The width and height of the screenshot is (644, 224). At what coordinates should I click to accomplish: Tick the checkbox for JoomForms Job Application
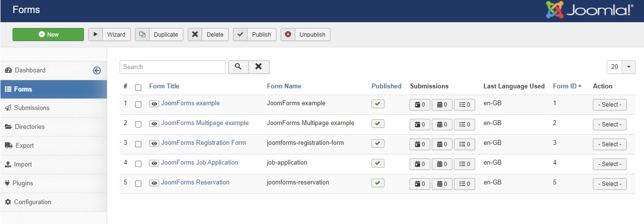pos(138,164)
